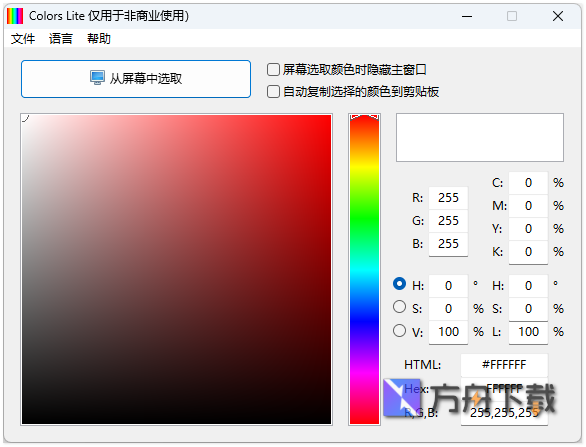
Task: Click the white color preview swatch
Action: tap(480, 138)
